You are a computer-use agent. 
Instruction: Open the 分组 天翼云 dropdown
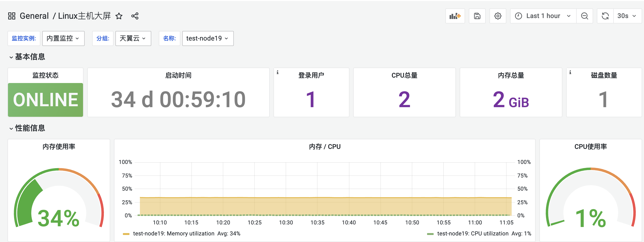[133, 38]
